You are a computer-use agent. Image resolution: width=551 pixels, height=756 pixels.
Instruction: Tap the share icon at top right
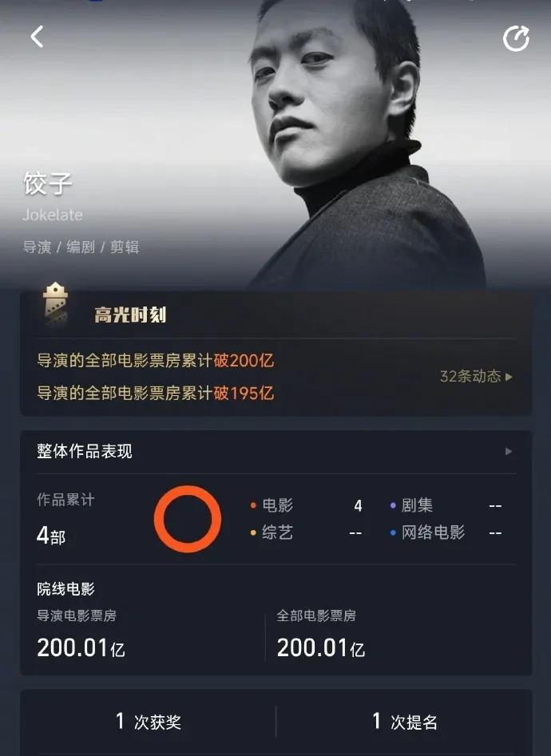pyautogui.click(x=516, y=38)
